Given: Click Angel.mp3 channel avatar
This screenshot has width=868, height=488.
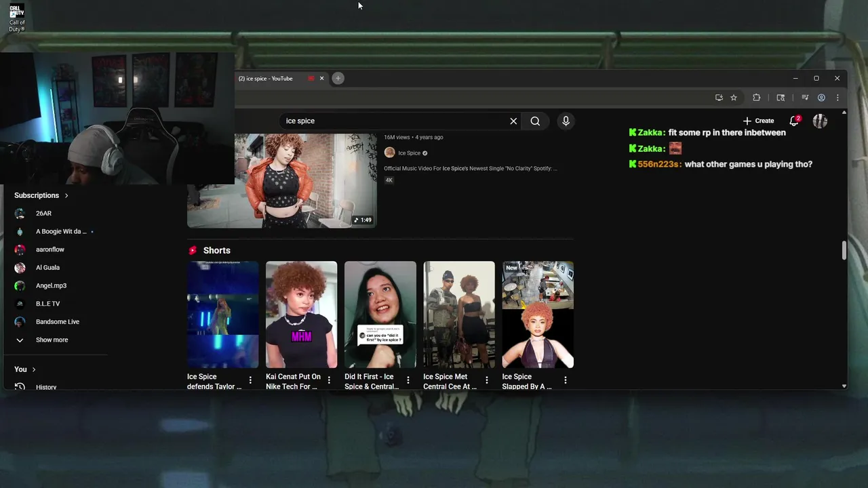Looking at the screenshot, I should click(20, 285).
